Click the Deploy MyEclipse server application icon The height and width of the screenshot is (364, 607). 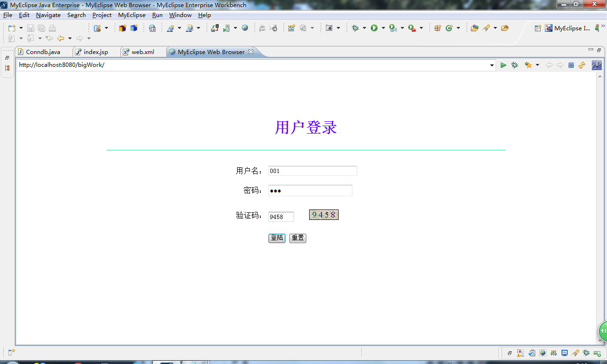[215, 28]
